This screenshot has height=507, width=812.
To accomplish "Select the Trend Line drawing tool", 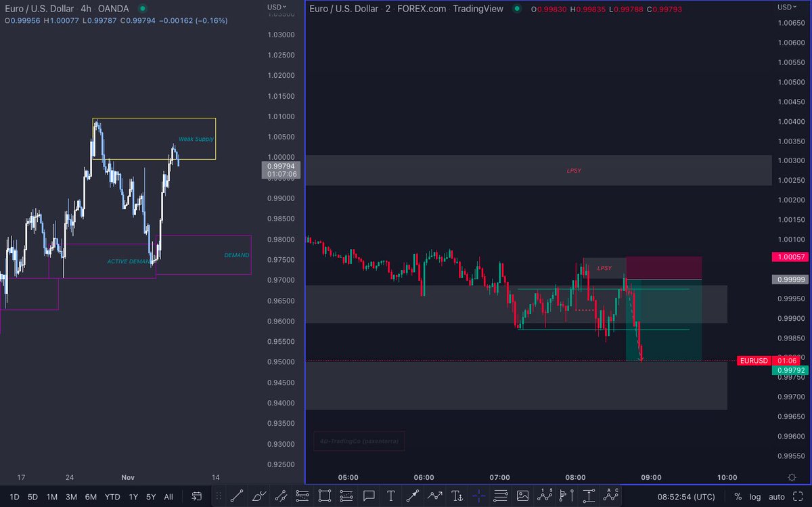I will pyautogui.click(x=237, y=496).
